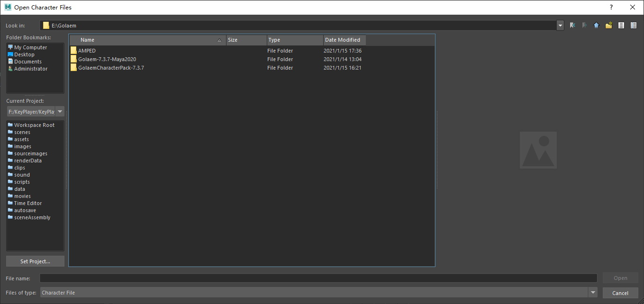Select the autosave project folder
Image resolution: width=644 pixels, height=304 pixels.
(x=25, y=210)
